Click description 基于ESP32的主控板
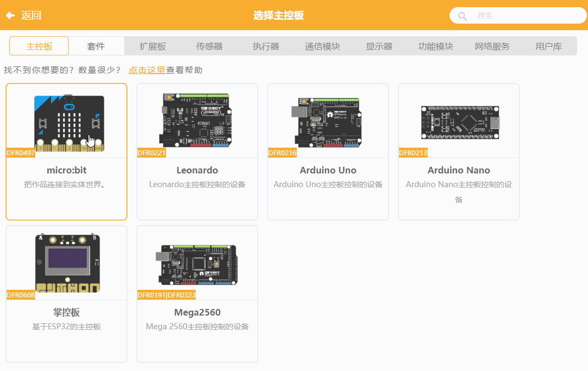 pyautogui.click(x=66, y=327)
